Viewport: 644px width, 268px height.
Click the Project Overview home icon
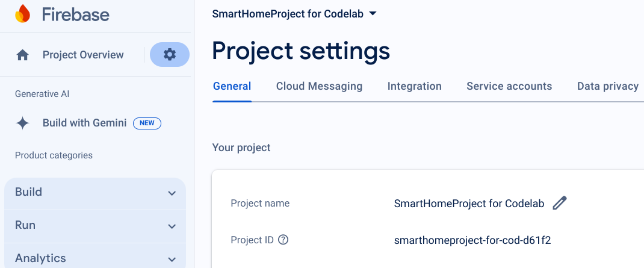[x=23, y=55]
